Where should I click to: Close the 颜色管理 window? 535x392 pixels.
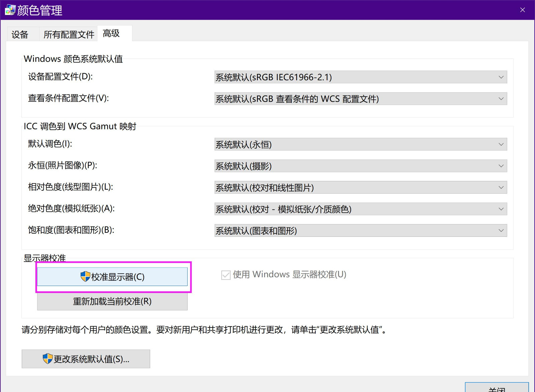(523, 10)
